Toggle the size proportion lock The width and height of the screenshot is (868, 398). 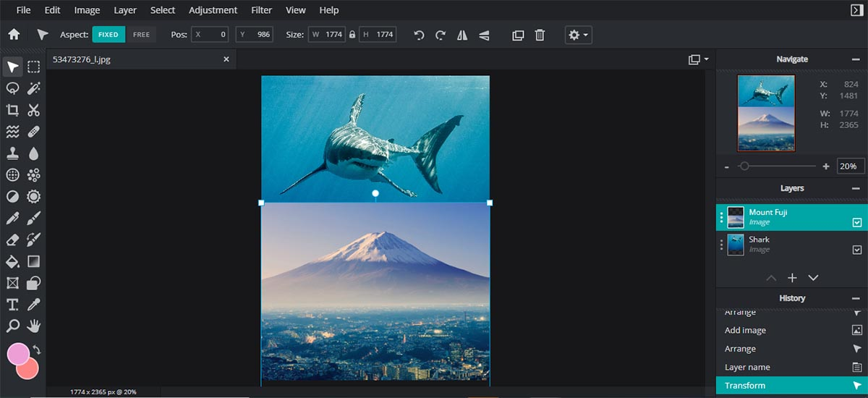coord(352,35)
